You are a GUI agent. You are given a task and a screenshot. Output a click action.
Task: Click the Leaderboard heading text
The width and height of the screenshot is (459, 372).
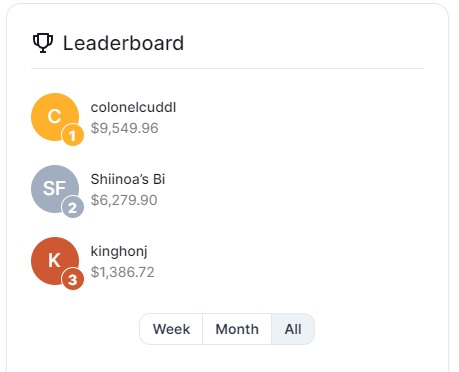tap(123, 43)
